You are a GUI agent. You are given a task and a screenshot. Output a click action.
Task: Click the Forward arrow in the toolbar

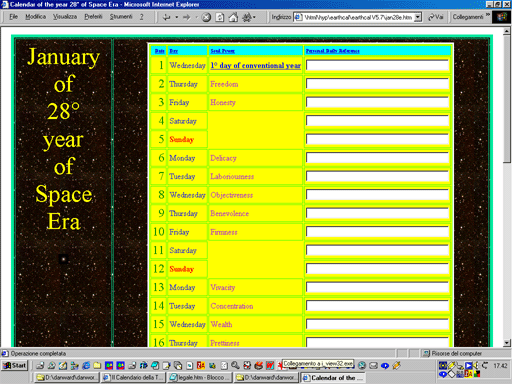coord(187,17)
